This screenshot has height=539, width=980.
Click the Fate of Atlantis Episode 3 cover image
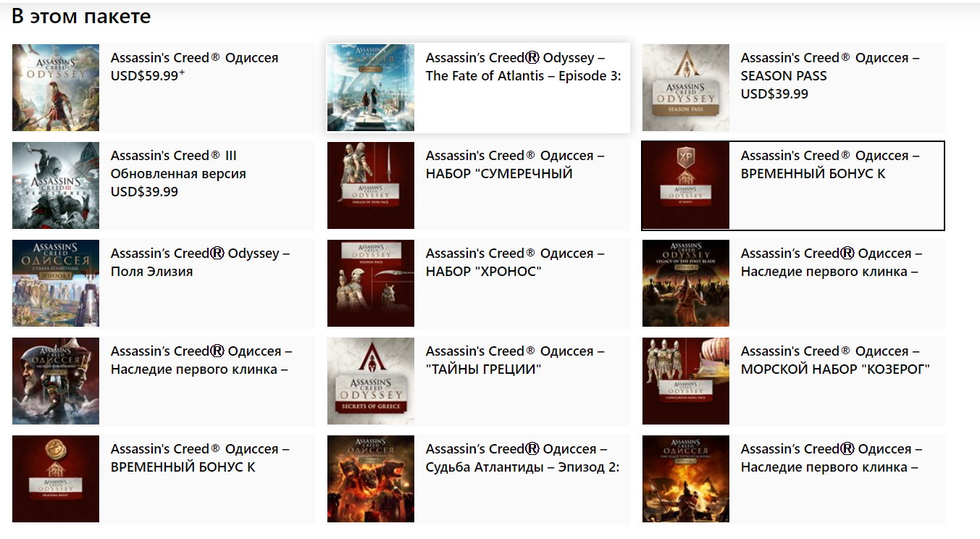(371, 88)
